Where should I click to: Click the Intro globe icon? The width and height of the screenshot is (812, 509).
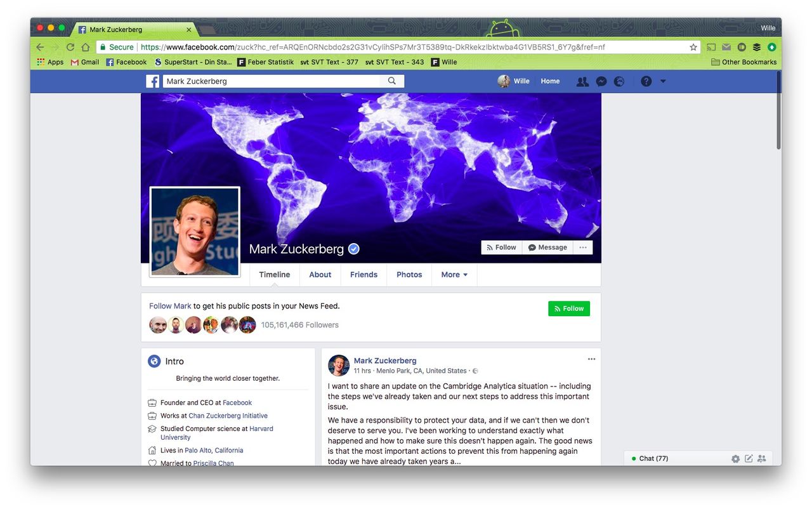tap(154, 361)
